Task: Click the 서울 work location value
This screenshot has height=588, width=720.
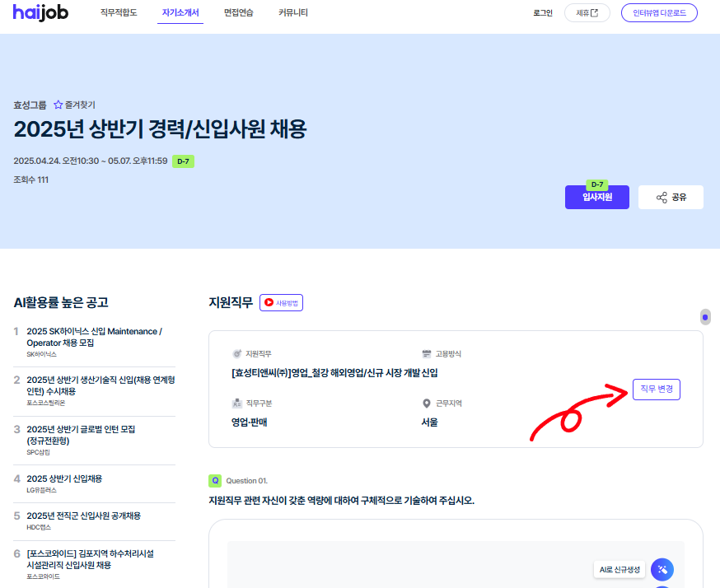Action: 429,422
